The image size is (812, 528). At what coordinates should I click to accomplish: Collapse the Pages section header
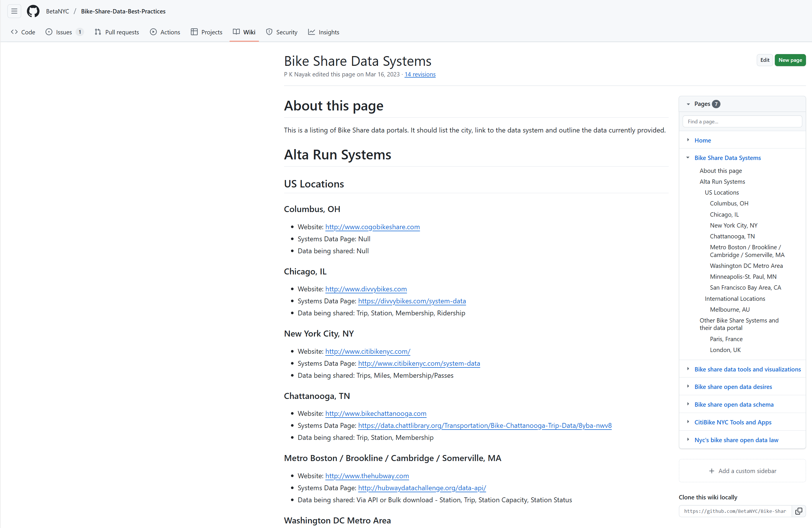click(688, 104)
